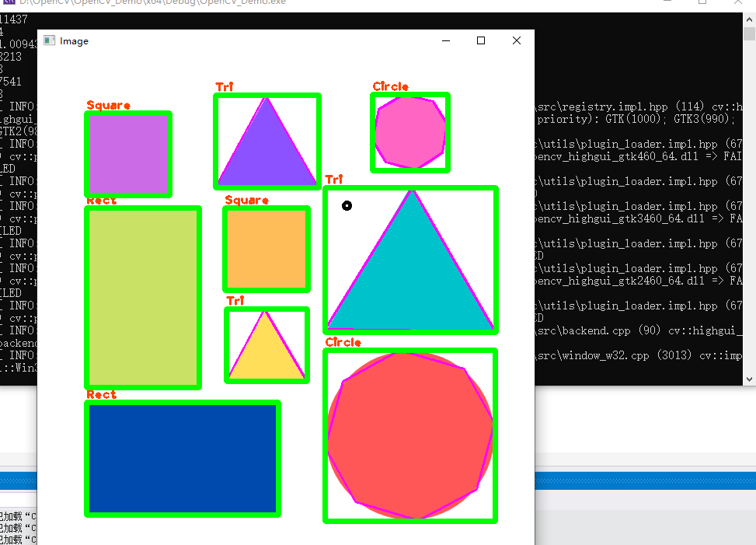The width and height of the screenshot is (756, 545).
Task: Click the pink circle shape
Action: pos(409,132)
